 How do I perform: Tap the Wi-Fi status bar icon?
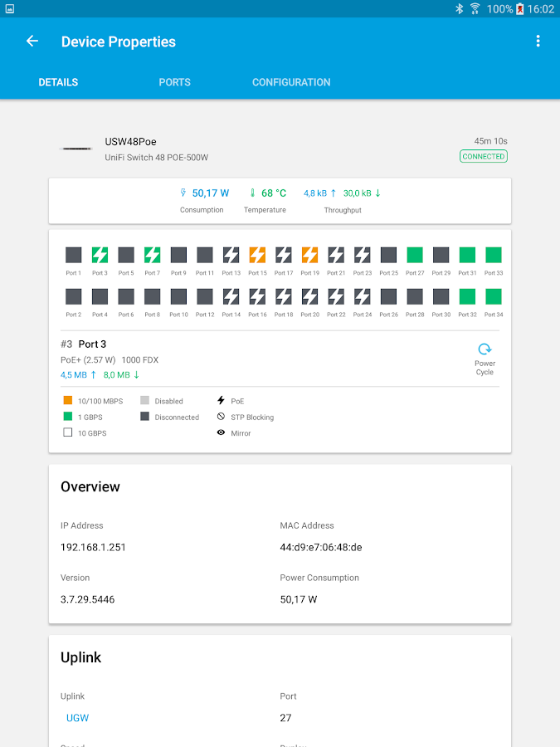tap(475, 8)
